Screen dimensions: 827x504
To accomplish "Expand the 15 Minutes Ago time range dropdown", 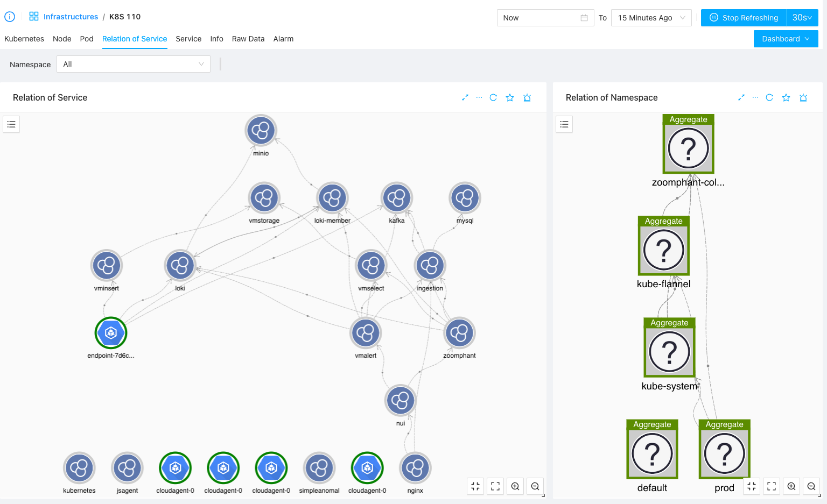I will pos(651,18).
